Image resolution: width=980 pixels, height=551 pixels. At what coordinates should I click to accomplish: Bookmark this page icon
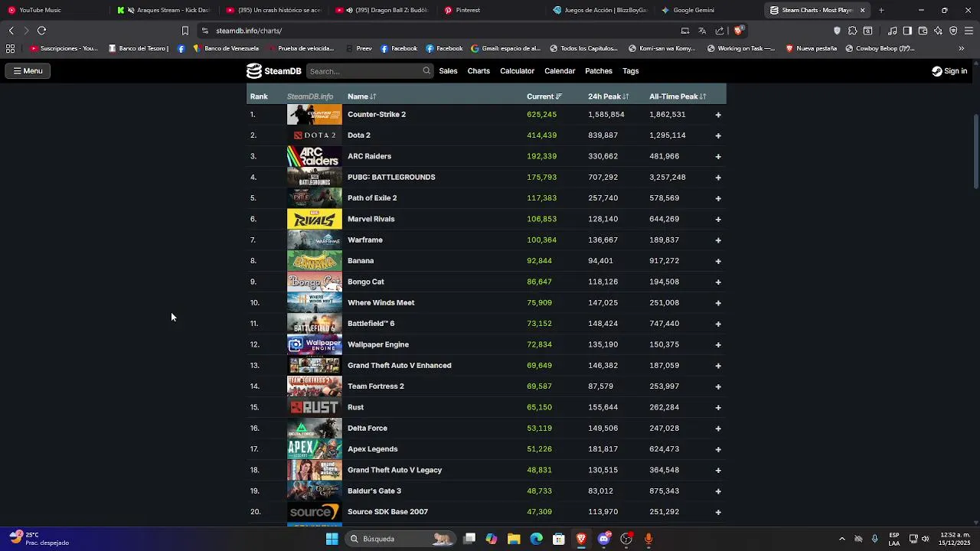click(x=185, y=31)
